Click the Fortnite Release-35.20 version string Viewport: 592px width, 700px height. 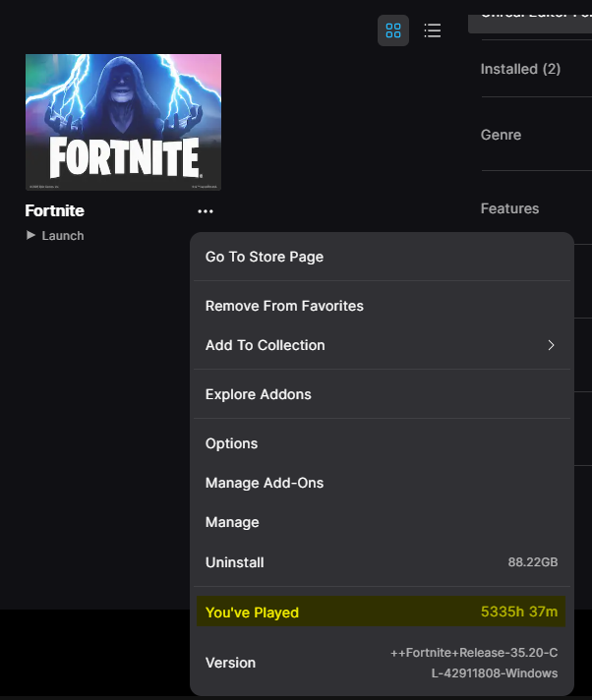point(474,663)
